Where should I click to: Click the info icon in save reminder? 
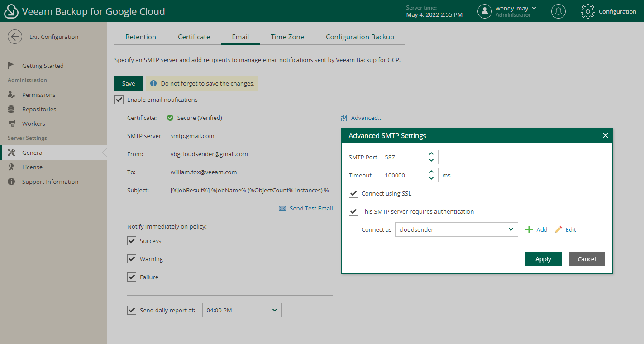(153, 83)
